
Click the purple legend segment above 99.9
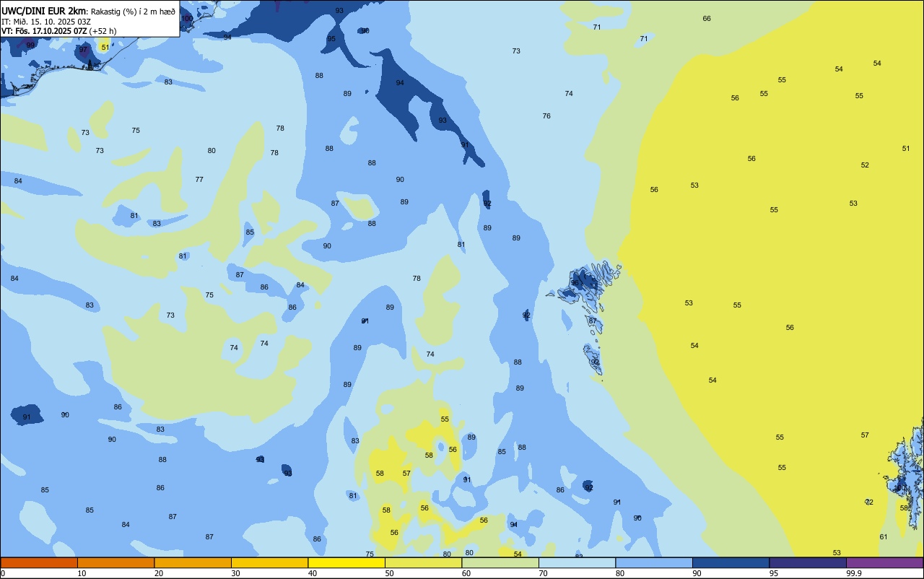(884, 562)
